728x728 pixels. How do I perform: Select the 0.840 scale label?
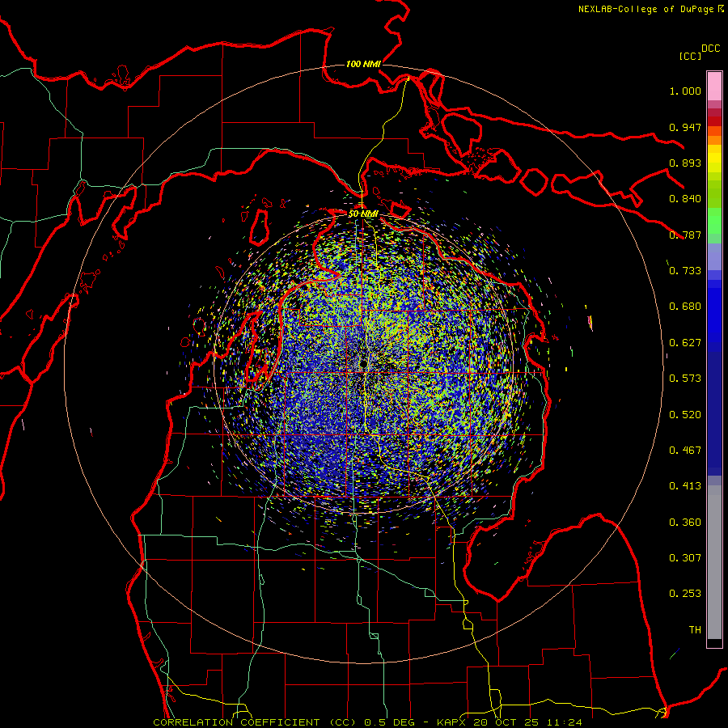click(685, 199)
